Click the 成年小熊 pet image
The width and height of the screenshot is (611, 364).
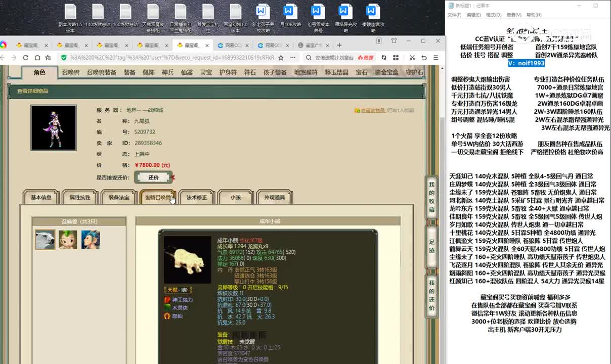point(188,259)
